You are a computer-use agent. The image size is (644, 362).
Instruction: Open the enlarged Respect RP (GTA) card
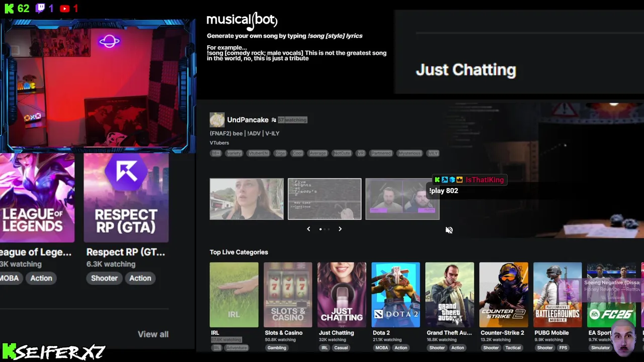click(x=126, y=198)
